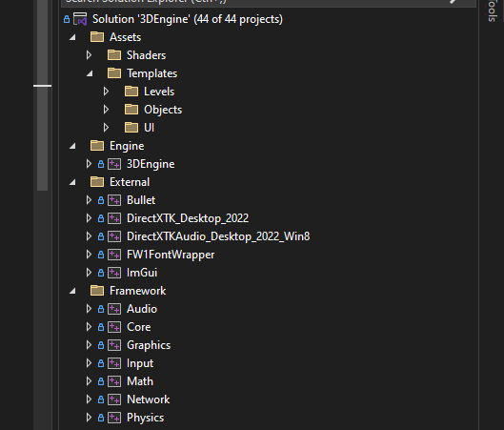Select the DirectXTK_Desktop_2022 label
The height and width of the screenshot is (430, 504).
pos(188,218)
